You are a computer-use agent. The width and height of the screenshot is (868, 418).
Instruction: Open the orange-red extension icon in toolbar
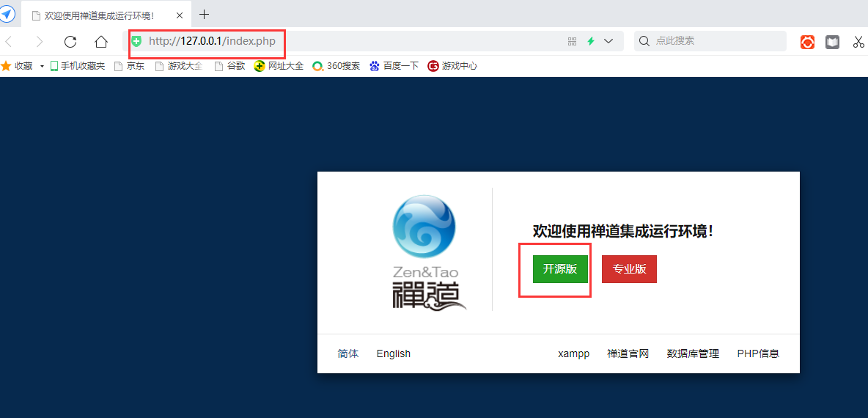[808, 42]
